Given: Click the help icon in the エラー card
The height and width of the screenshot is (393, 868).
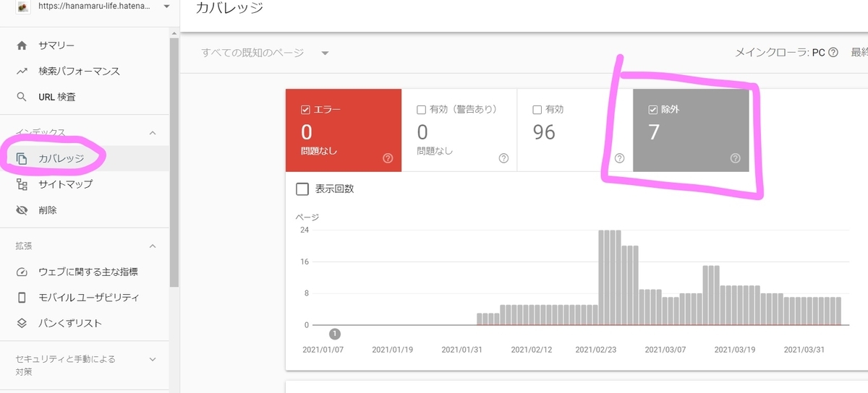Looking at the screenshot, I should tap(388, 158).
